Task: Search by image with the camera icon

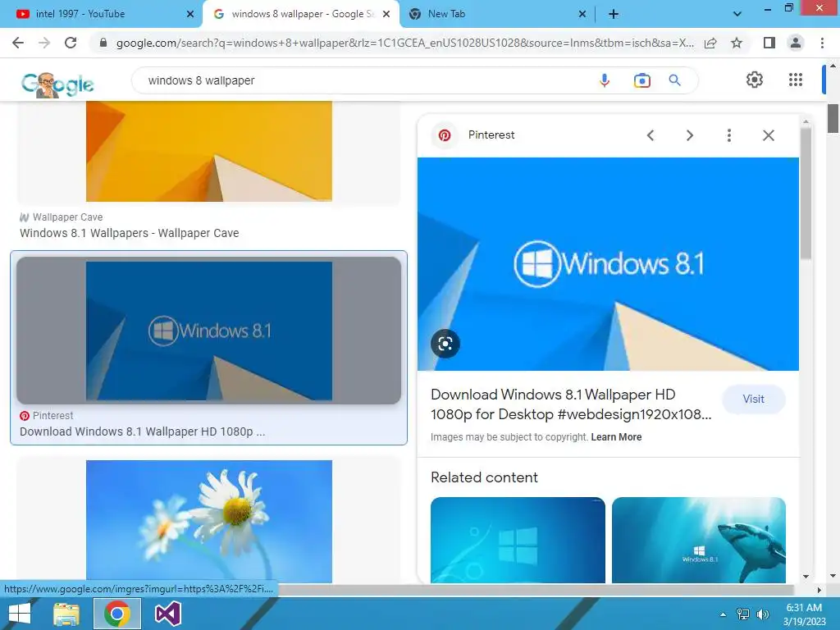Action: 641,80
